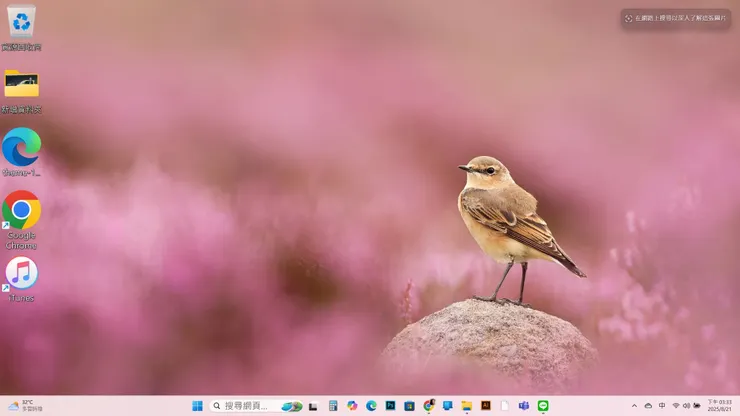Select the Microsoft Edge desktop shortcut

(21, 152)
